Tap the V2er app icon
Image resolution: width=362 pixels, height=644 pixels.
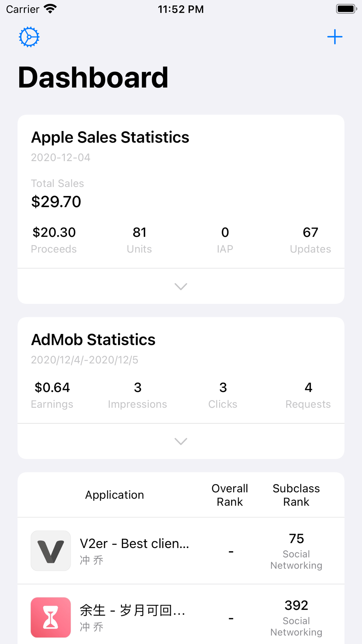[x=51, y=551]
